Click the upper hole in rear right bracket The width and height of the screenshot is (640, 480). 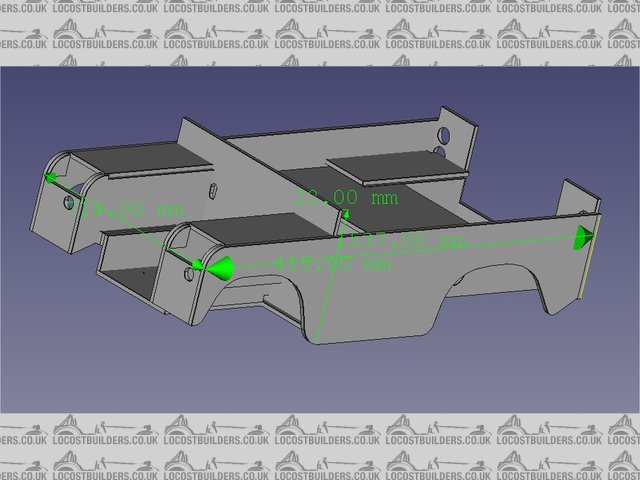(446, 131)
